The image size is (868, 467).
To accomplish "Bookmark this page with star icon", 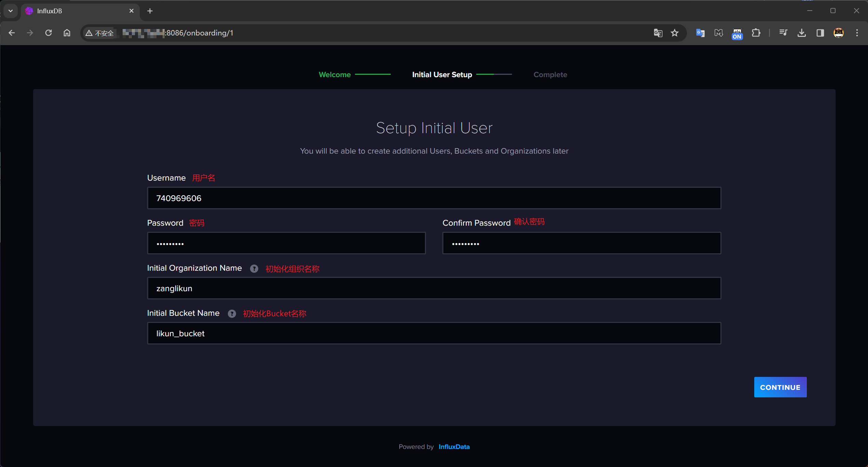I will (x=674, y=33).
